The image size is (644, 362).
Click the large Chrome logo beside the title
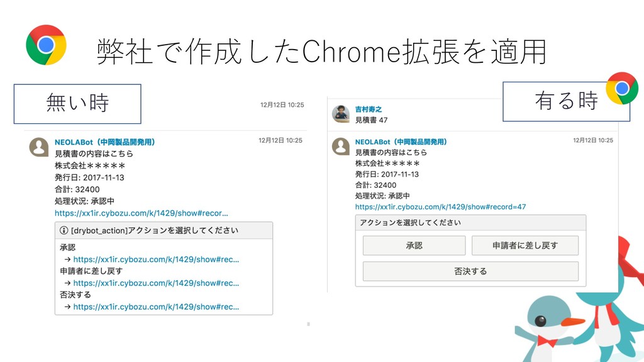pos(46,45)
